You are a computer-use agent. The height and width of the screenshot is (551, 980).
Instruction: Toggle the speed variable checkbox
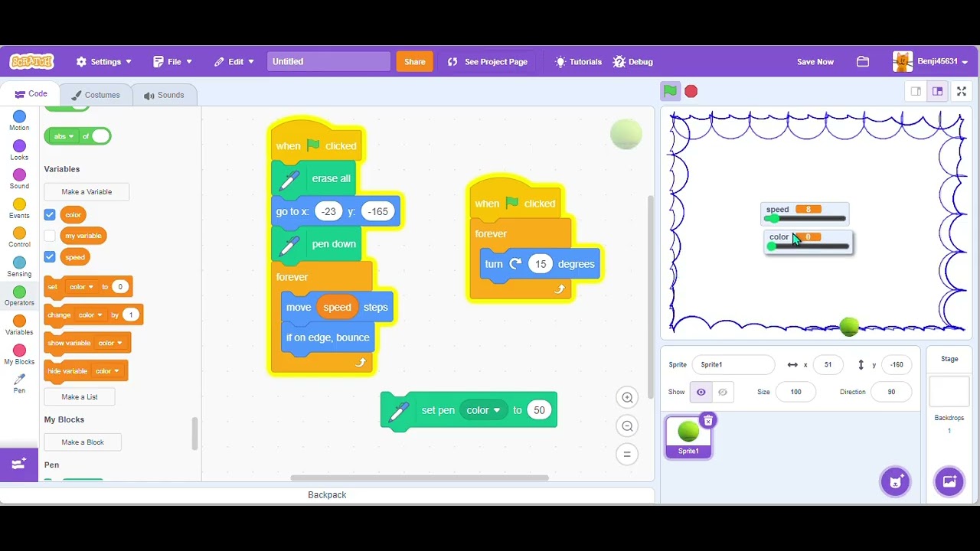[x=50, y=257]
